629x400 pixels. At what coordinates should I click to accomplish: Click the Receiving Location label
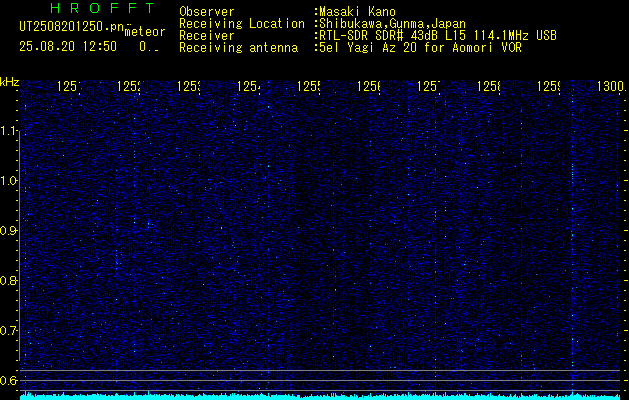tap(242, 24)
